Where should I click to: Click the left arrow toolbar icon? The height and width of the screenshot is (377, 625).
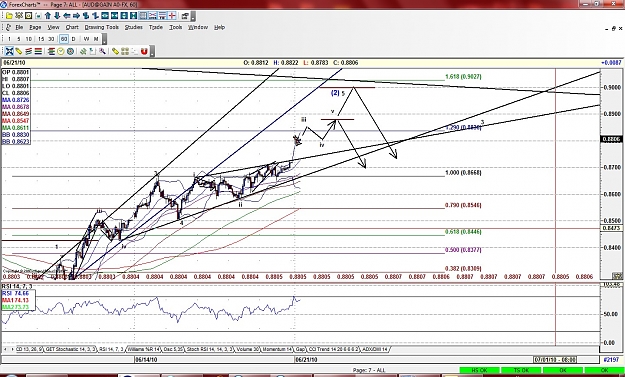pos(67,16)
